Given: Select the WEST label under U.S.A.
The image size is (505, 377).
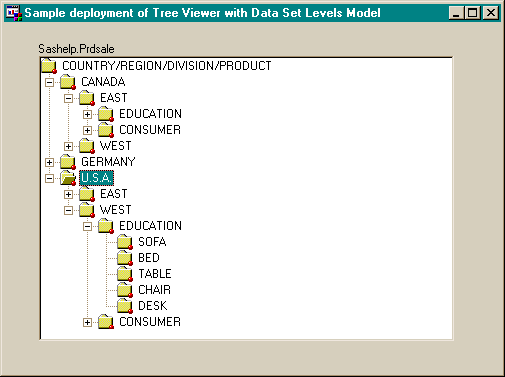Looking at the screenshot, I should point(116,210).
